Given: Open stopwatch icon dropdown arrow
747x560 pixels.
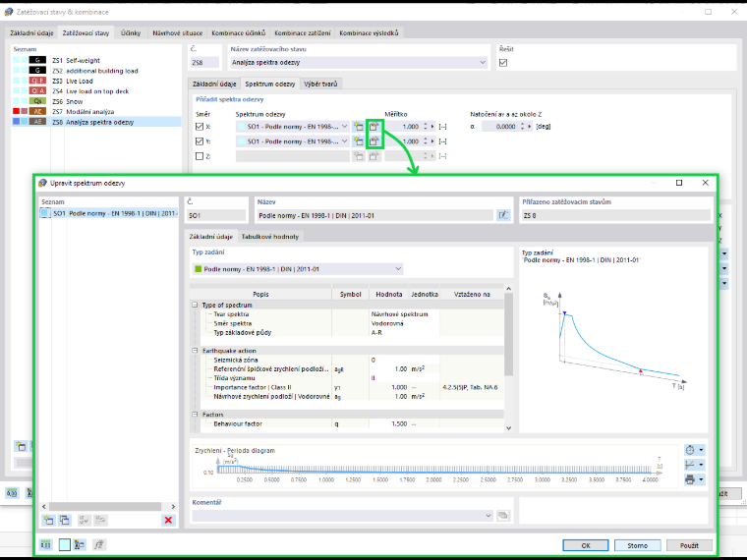Looking at the screenshot, I should 701,450.
